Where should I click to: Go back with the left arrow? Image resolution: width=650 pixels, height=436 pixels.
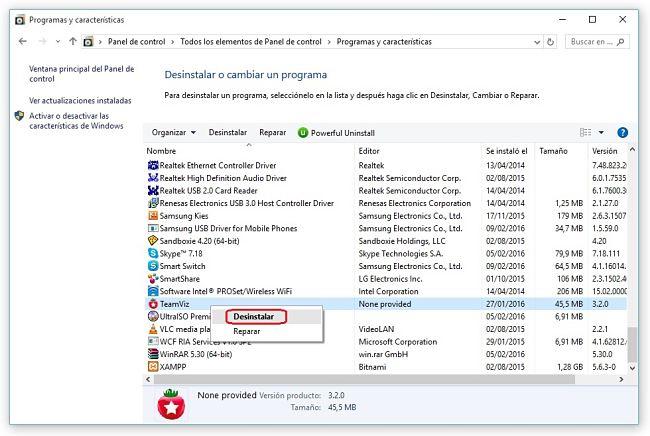click(x=23, y=41)
